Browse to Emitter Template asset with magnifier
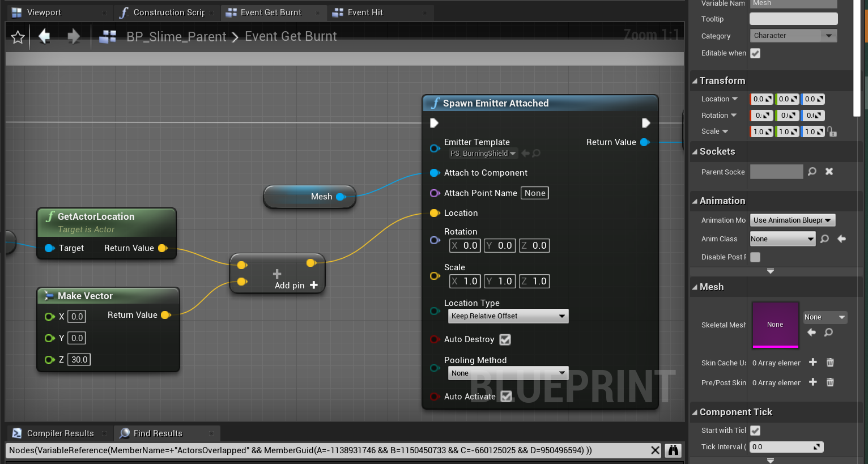868x464 pixels. pyautogui.click(x=537, y=154)
